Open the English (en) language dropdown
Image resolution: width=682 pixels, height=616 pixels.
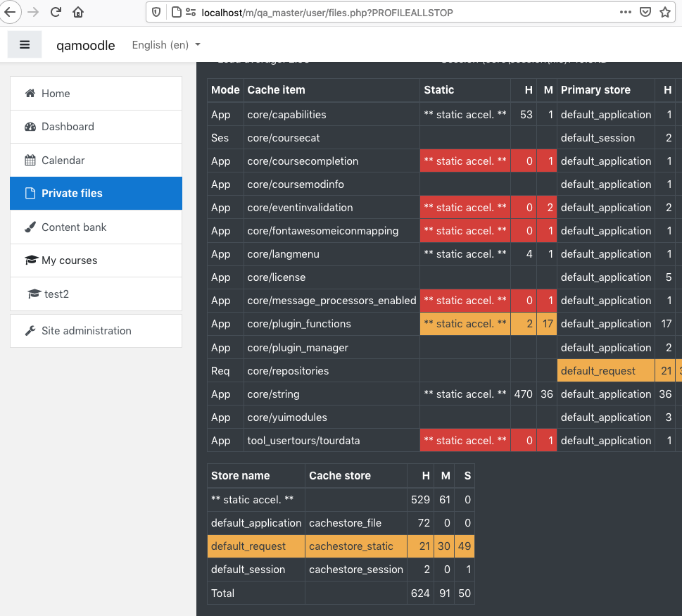pyautogui.click(x=166, y=45)
